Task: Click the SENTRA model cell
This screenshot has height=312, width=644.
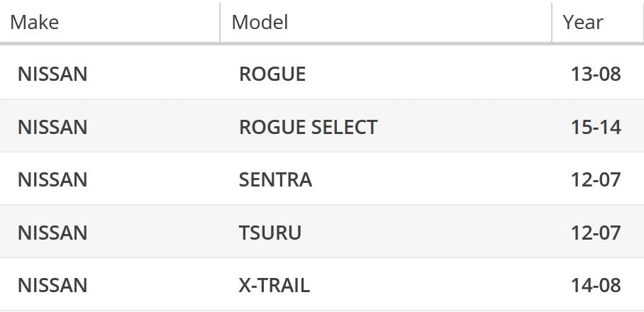Action: 275,179
